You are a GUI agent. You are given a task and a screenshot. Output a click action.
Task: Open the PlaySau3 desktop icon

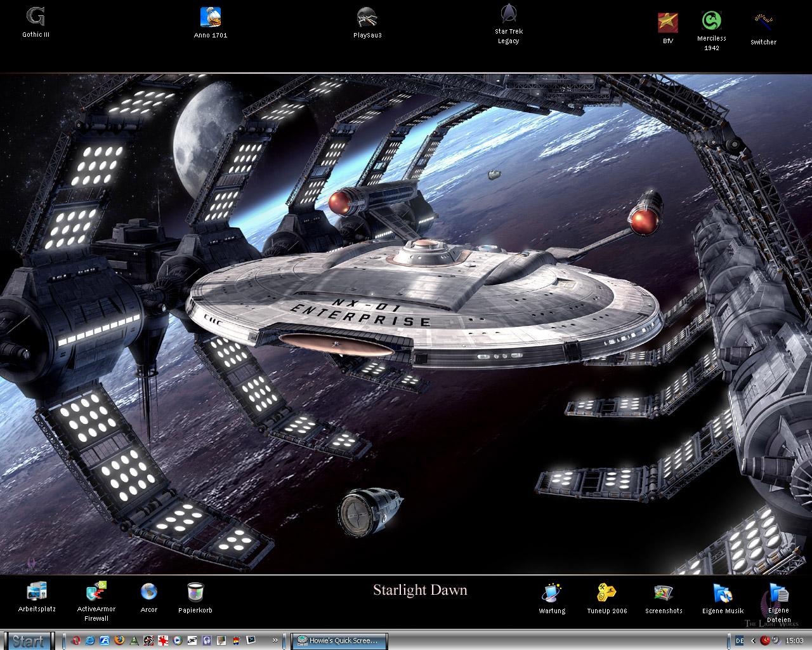367,22
